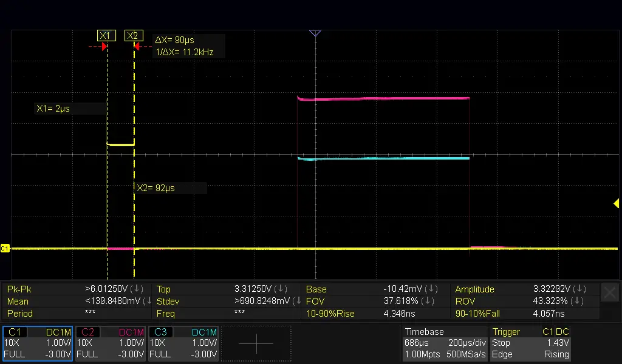The image size is (622, 364).
Task: Click the down arrow beside the Stdev value
Action: (x=298, y=301)
